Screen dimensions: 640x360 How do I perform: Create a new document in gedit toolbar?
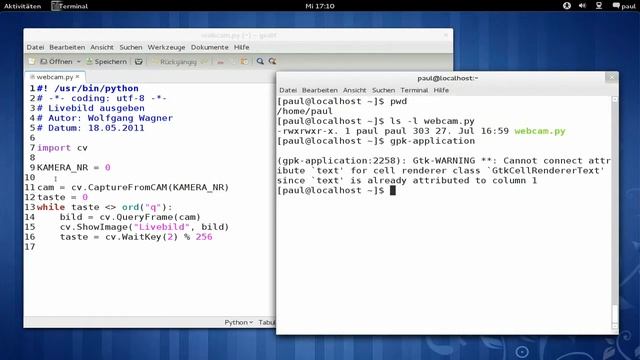(31, 61)
